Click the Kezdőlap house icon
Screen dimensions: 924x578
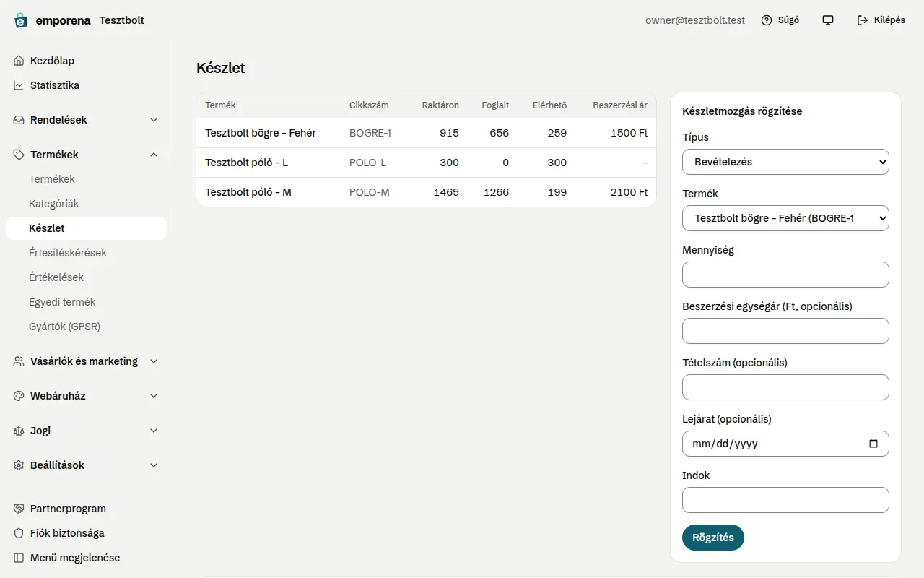19,61
